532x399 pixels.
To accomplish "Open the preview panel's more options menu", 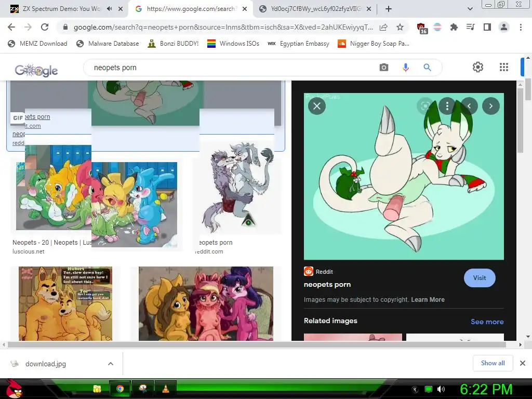I will click(447, 106).
